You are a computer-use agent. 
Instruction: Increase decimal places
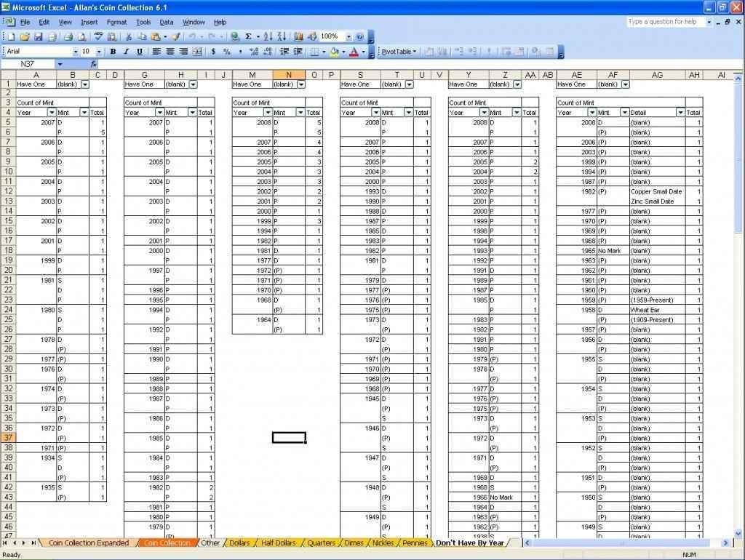tap(254, 52)
